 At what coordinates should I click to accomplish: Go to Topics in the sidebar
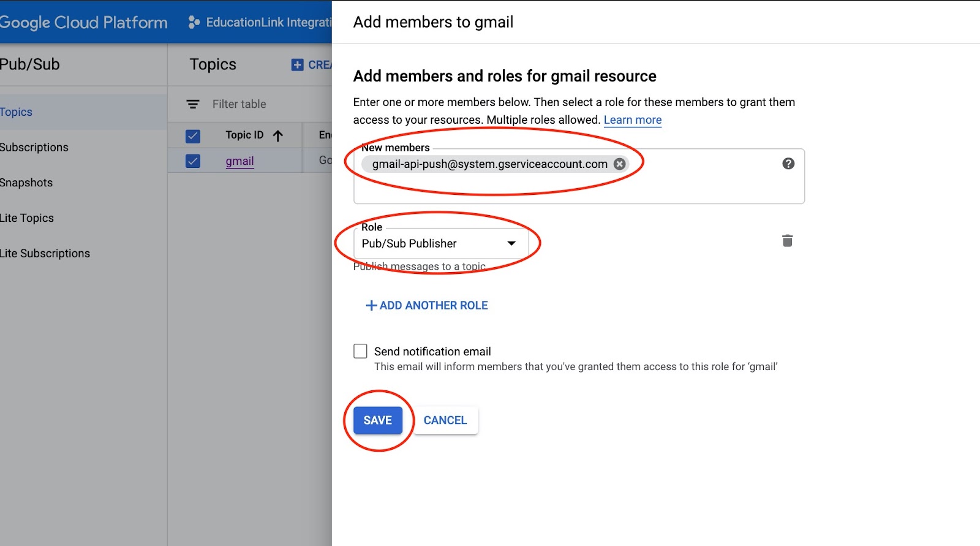tap(83, 112)
